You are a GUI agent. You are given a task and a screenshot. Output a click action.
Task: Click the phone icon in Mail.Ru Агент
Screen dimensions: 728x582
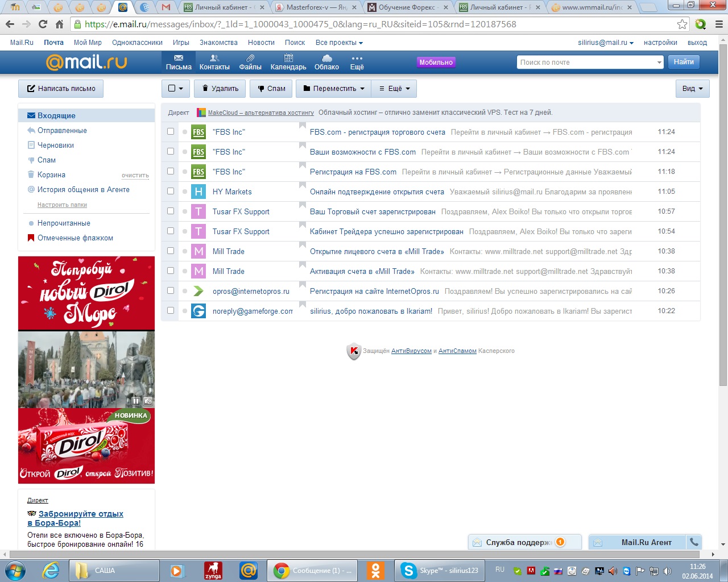693,542
